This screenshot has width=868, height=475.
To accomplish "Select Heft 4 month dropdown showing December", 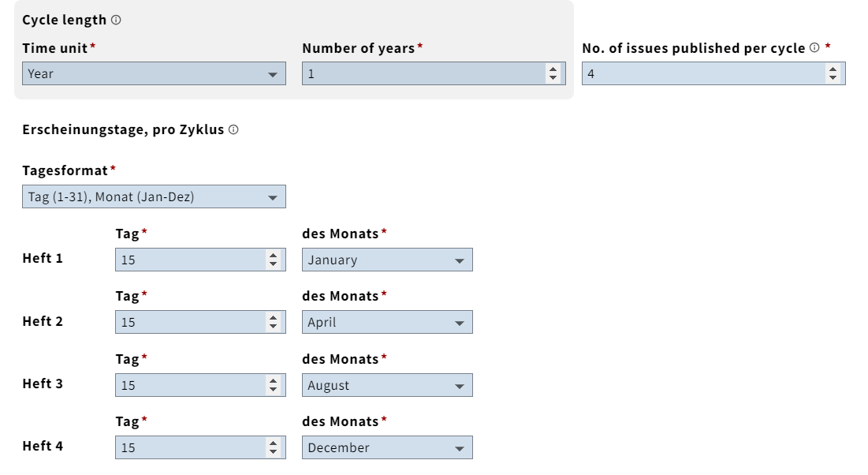I will (387, 447).
